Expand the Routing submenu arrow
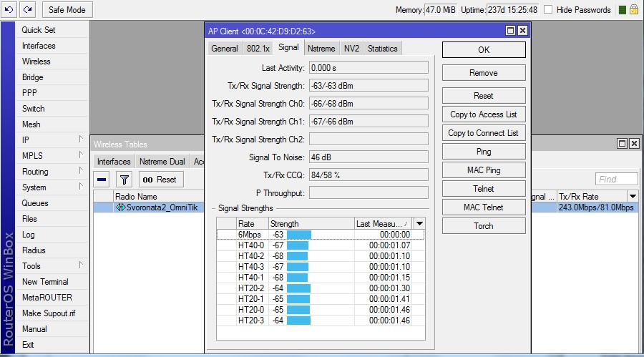The image size is (644, 357). (81, 170)
